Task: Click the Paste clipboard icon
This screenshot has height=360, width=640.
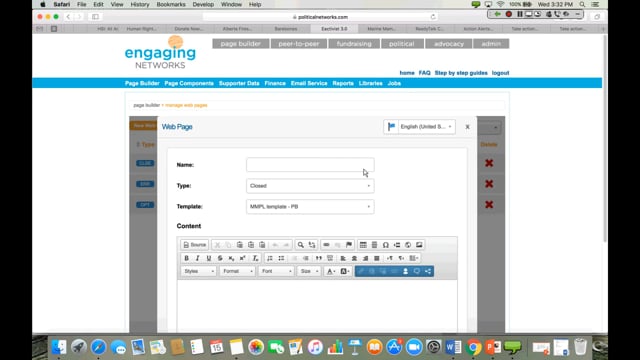Action: point(240,245)
